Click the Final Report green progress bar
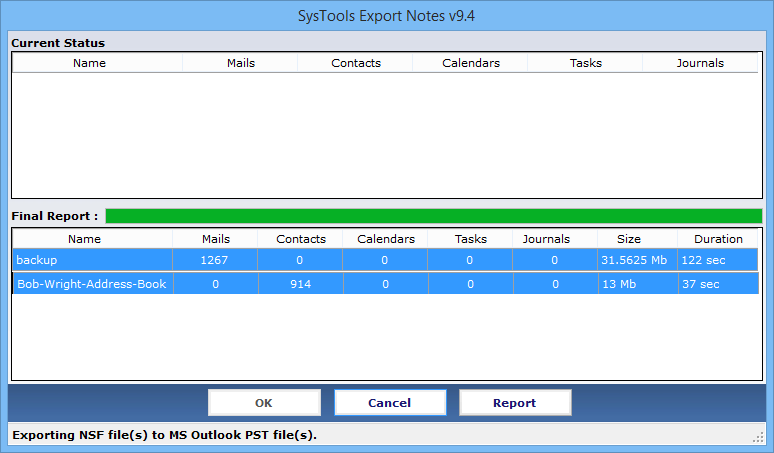Screen dimensions: 774x453 pyautogui.click(x=434, y=216)
